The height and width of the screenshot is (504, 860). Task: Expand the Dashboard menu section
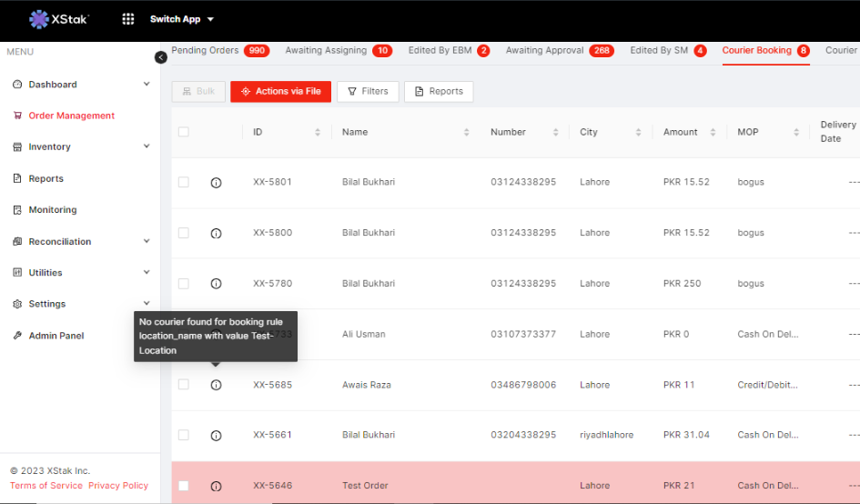click(x=147, y=85)
